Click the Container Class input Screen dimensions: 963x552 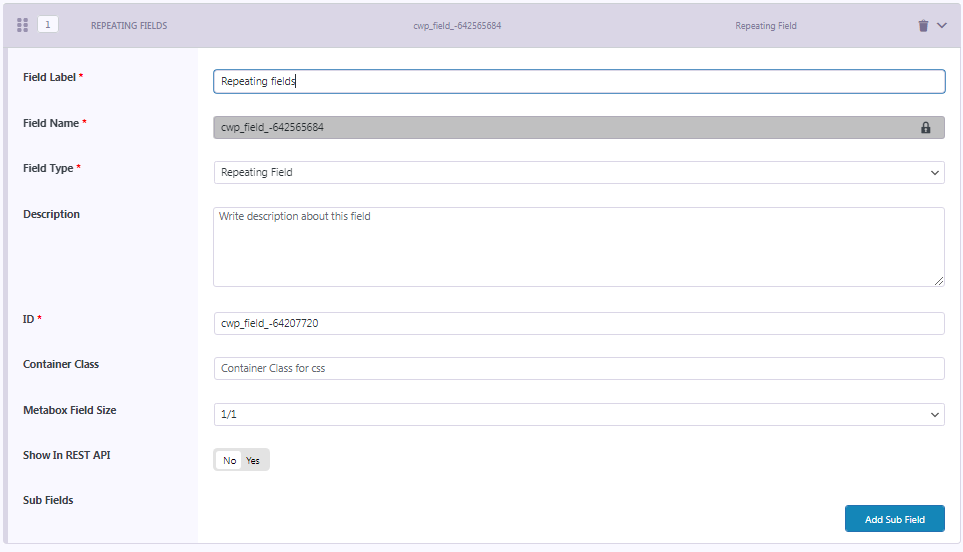pyautogui.click(x=579, y=368)
